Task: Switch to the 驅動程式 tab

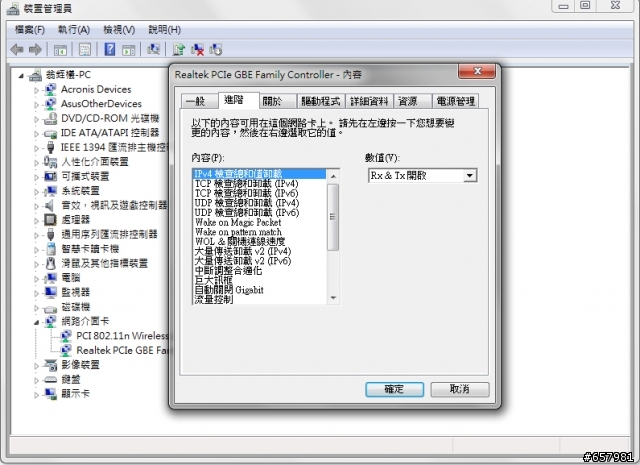Action: click(x=320, y=101)
